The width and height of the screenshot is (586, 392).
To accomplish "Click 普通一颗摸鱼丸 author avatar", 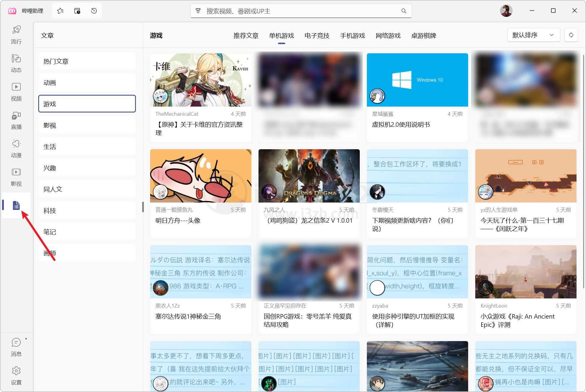I will [160, 192].
